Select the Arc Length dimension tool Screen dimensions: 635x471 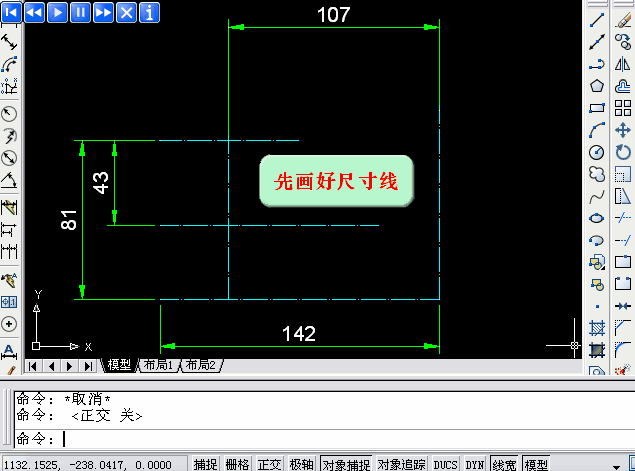click(9, 64)
